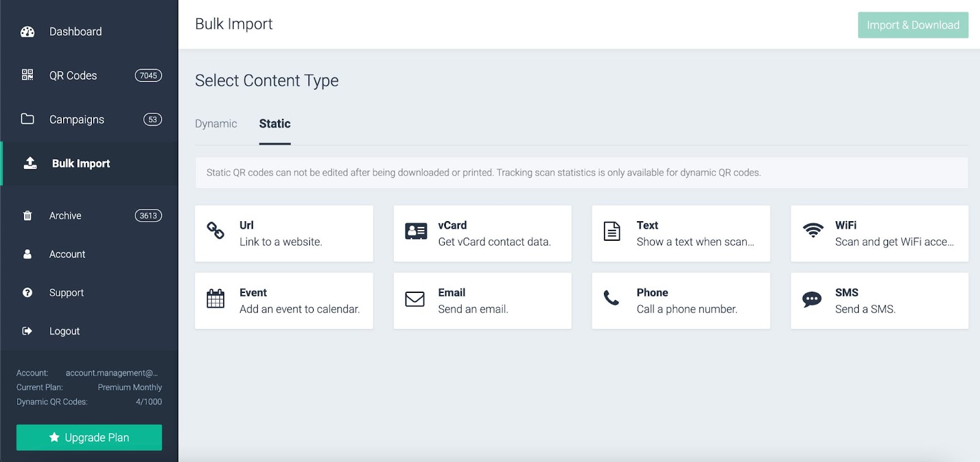The height and width of the screenshot is (462, 980).
Task: Choose the vCard content type card
Action: 483,233
